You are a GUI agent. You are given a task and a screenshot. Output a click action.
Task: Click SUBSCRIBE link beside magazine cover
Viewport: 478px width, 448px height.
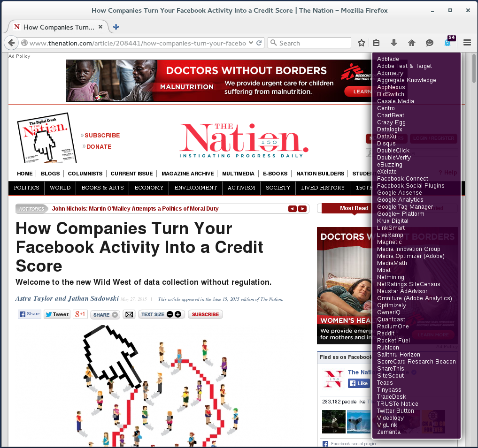[102, 135]
